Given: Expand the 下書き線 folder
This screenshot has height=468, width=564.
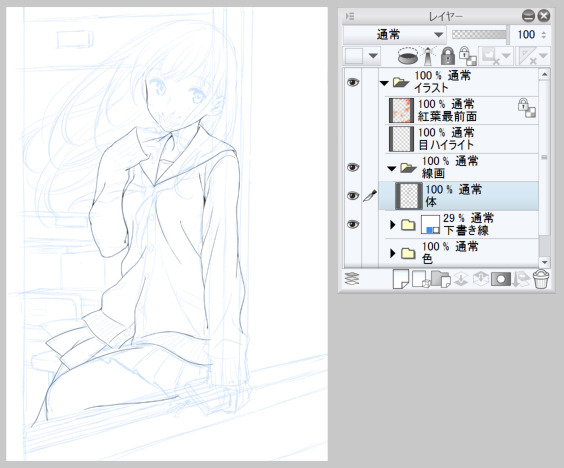Looking at the screenshot, I should click(x=393, y=225).
